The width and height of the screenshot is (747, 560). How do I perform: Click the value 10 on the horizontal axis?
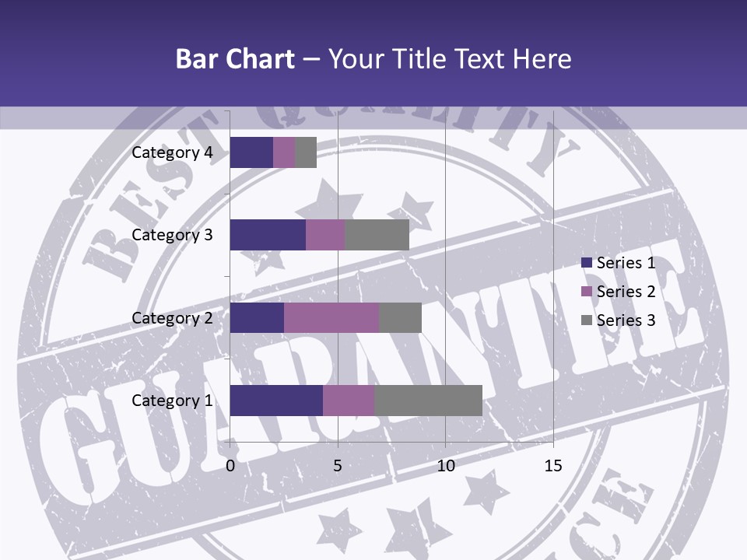[x=445, y=466]
